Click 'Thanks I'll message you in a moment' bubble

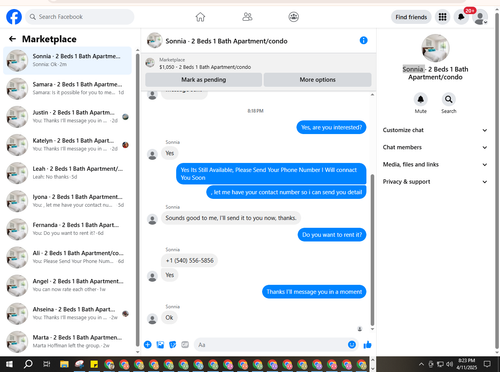click(314, 292)
